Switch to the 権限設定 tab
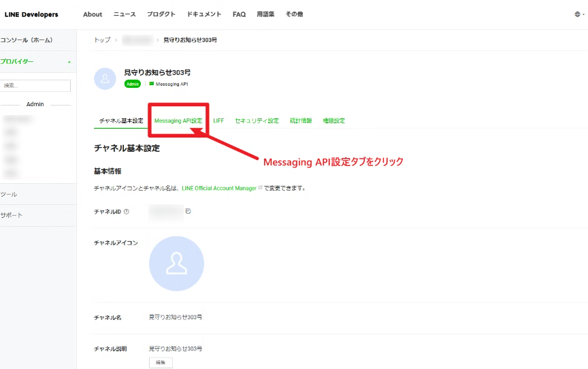Viewport: 588px width, 369px height. pos(333,121)
